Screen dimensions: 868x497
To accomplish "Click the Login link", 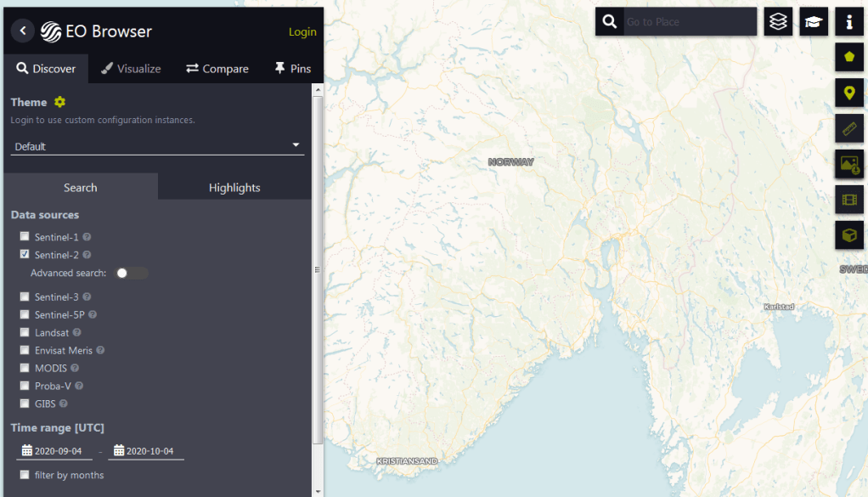I will click(x=302, y=32).
